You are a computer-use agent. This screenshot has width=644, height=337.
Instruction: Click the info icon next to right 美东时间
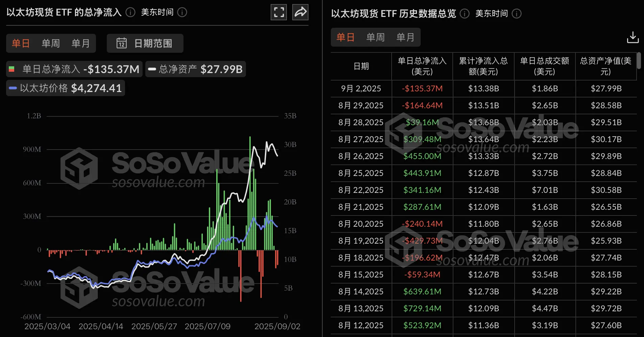(516, 14)
